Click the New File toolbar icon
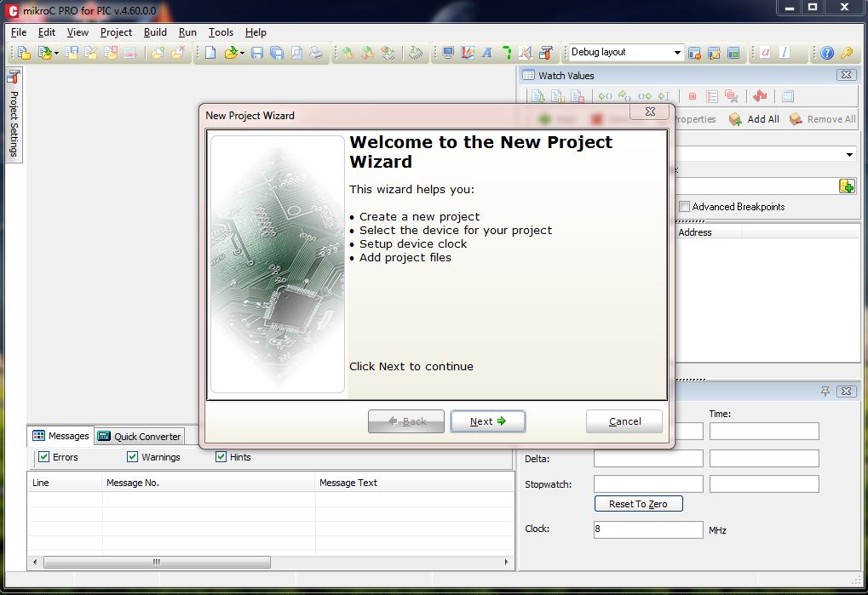The width and height of the screenshot is (868, 595). (x=210, y=52)
